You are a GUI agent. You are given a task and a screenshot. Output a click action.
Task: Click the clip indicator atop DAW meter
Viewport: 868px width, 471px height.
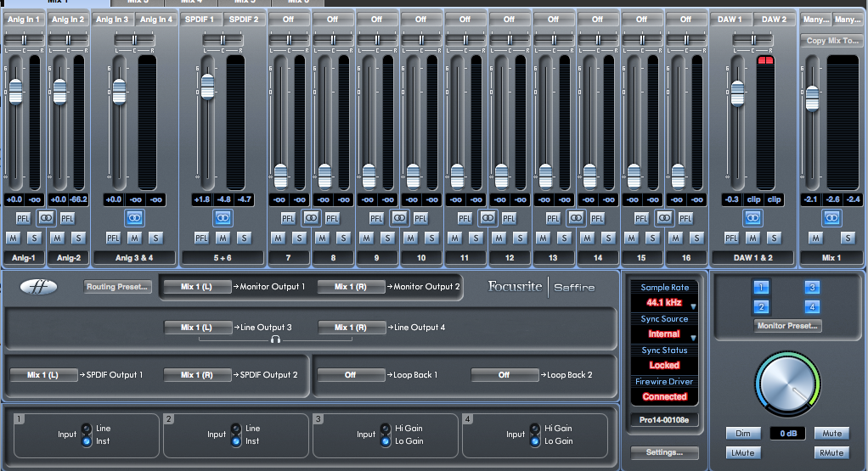[765, 59]
